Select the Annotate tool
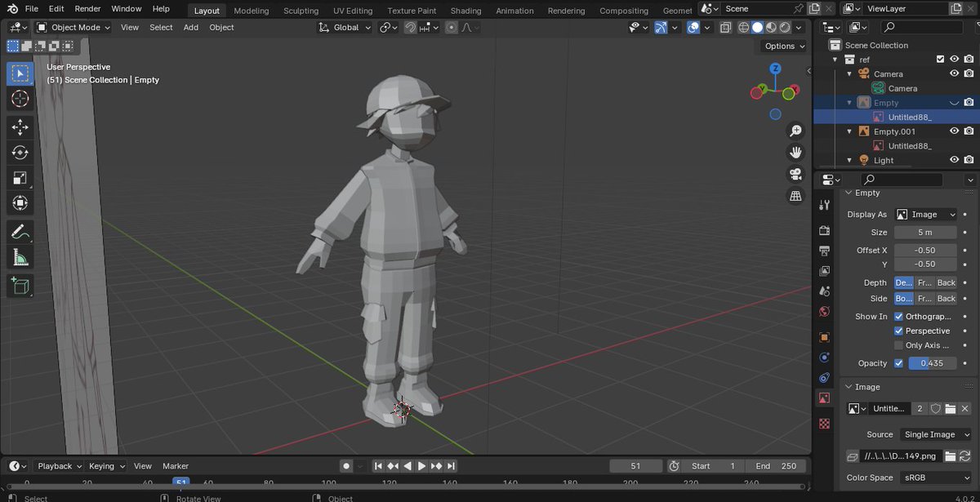This screenshot has height=502, width=980. pos(20,232)
